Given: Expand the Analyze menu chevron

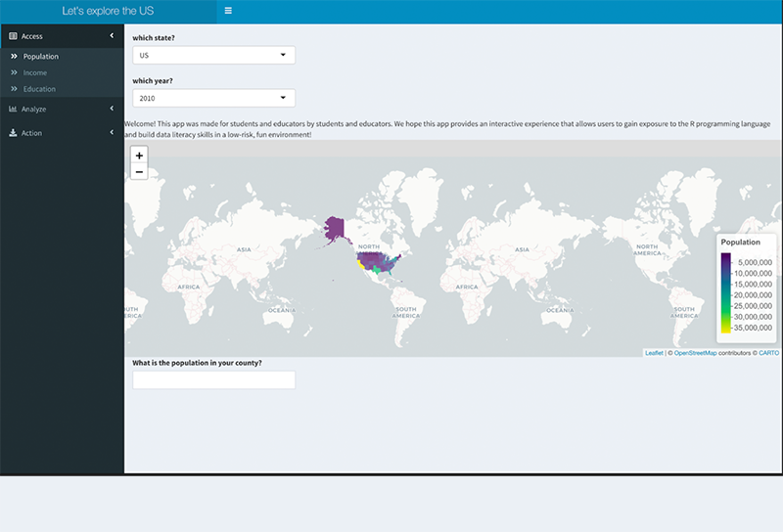Looking at the screenshot, I should pos(112,109).
